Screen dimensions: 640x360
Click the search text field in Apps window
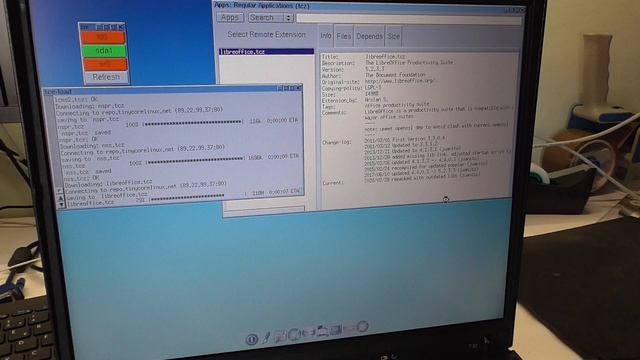pos(409,19)
